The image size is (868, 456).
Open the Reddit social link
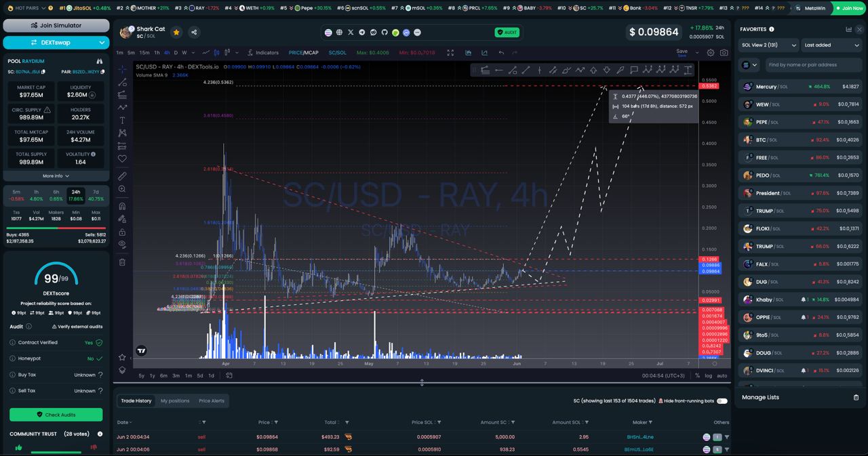[373, 32]
